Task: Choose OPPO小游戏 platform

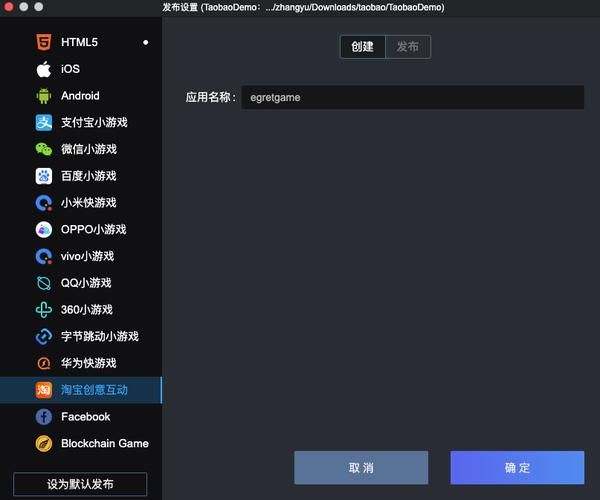Action: click(x=93, y=230)
